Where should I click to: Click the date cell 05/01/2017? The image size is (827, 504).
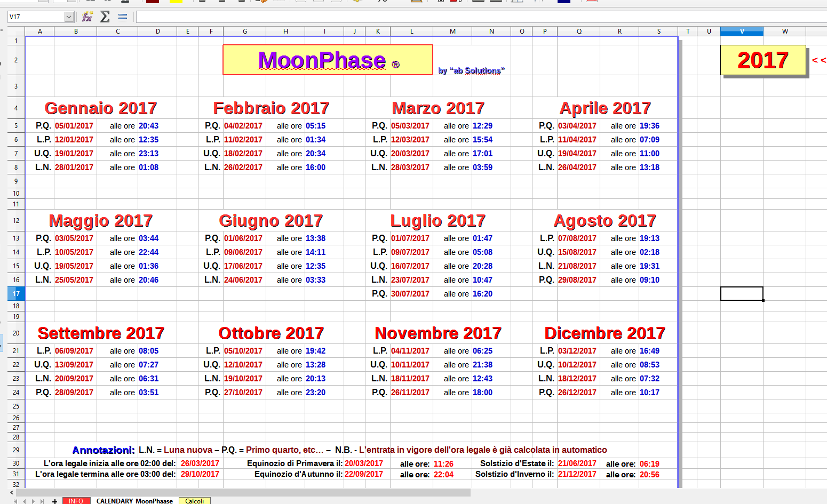pyautogui.click(x=74, y=126)
